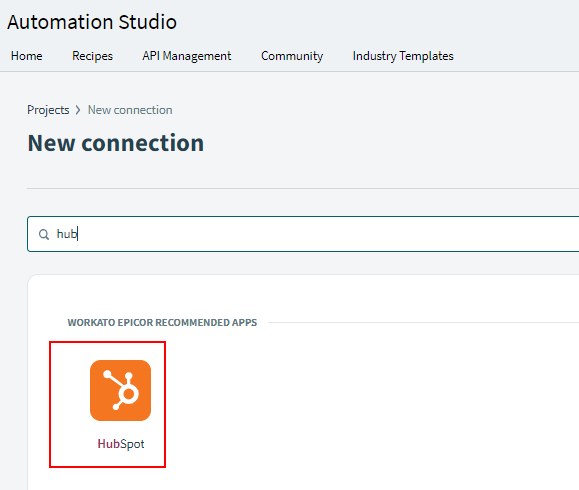Select Industry Templates tab
579x490 pixels.
[403, 56]
